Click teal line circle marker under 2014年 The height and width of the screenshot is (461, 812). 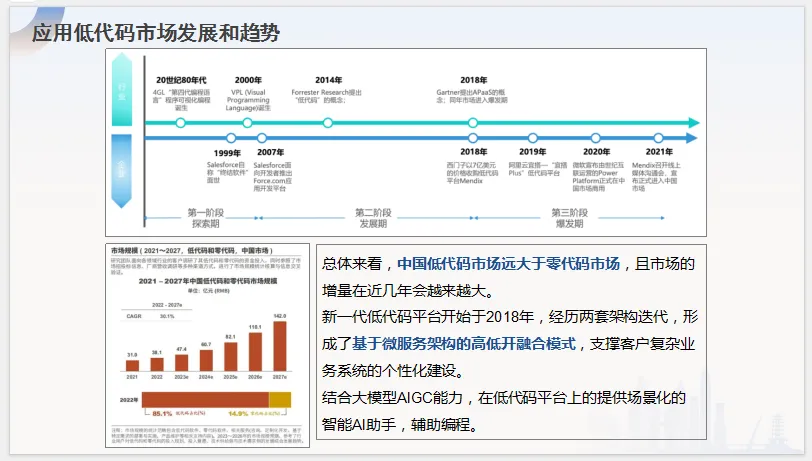[x=328, y=123]
